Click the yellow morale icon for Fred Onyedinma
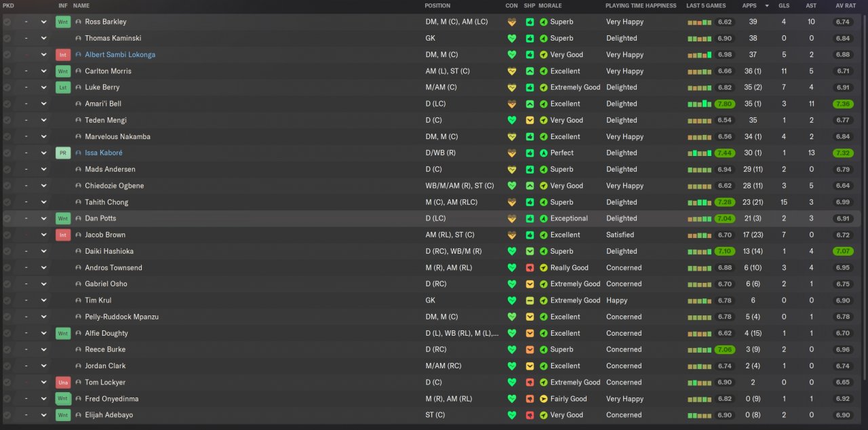The image size is (868, 430). pos(543,399)
